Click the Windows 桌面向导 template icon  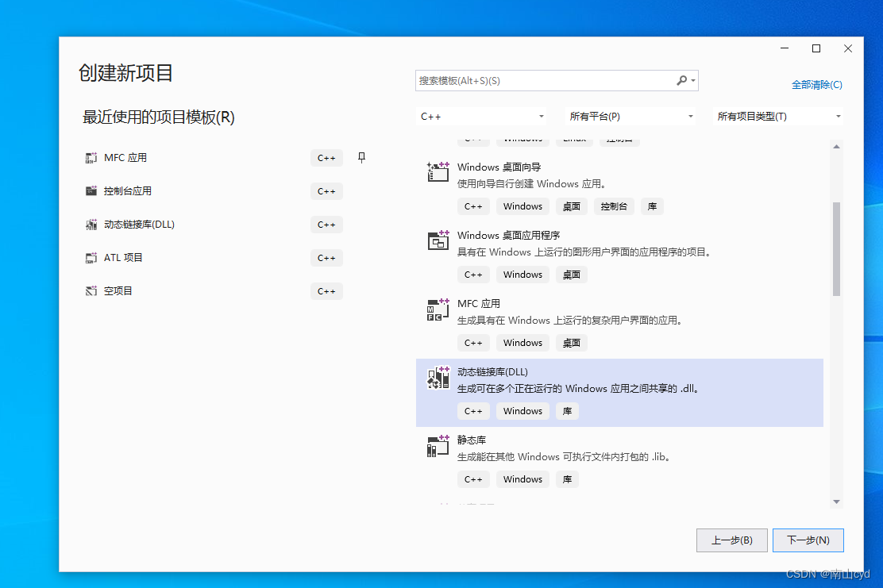(x=438, y=172)
